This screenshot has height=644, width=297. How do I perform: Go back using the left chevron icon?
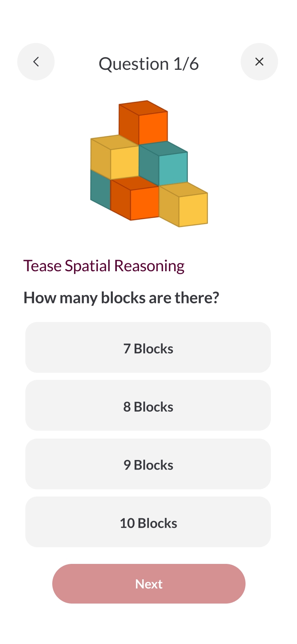tap(36, 62)
